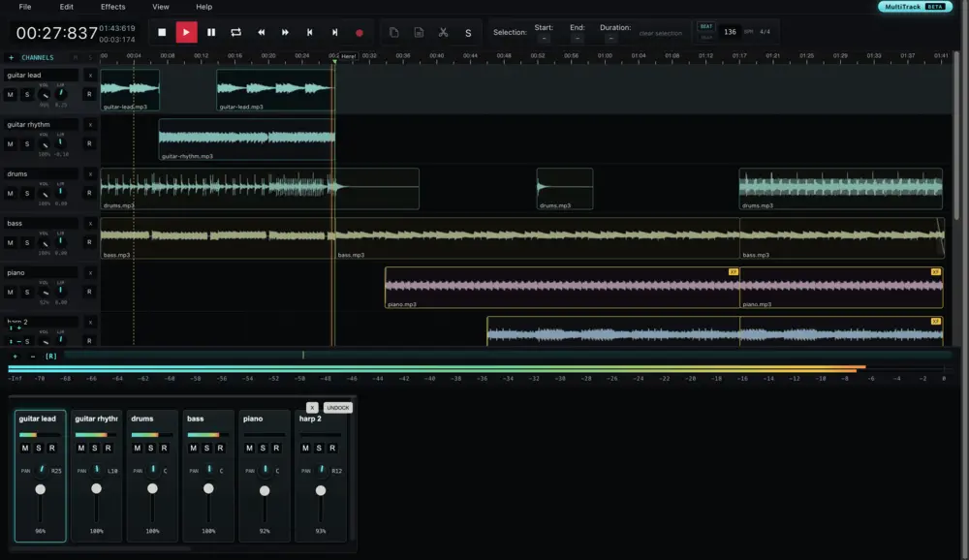
Task: Select the guitar lead mixer channel strip
Action: tap(40, 476)
